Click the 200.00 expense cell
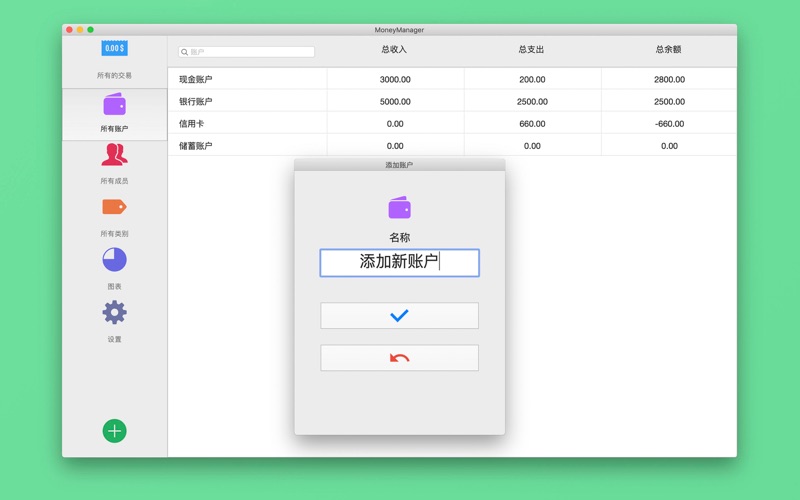This screenshot has height=500, width=800. tap(532, 80)
